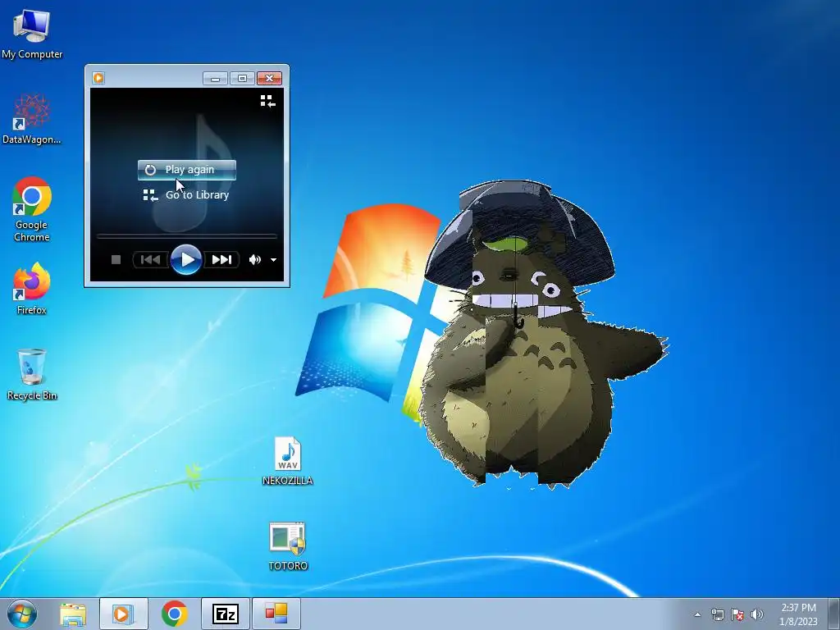
Task: Stop playback in Media Player
Action: [116, 260]
